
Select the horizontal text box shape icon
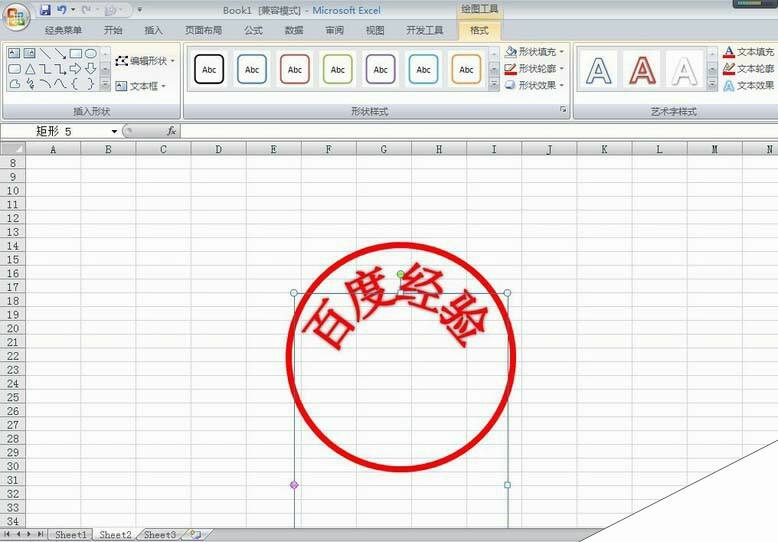15,54
